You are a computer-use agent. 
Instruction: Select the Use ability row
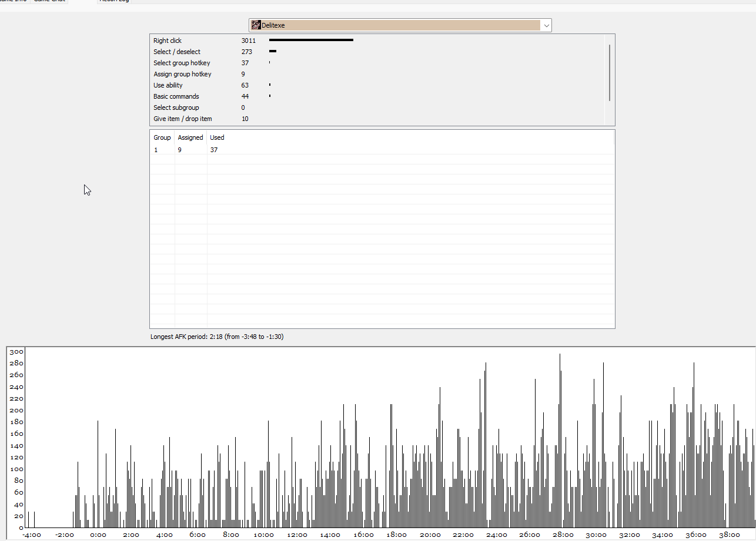click(x=377, y=85)
